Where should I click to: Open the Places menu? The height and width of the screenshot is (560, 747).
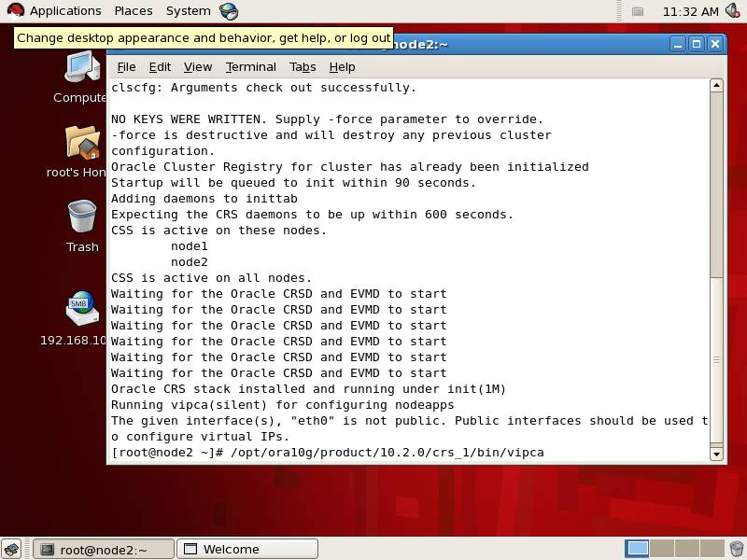pyautogui.click(x=134, y=11)
